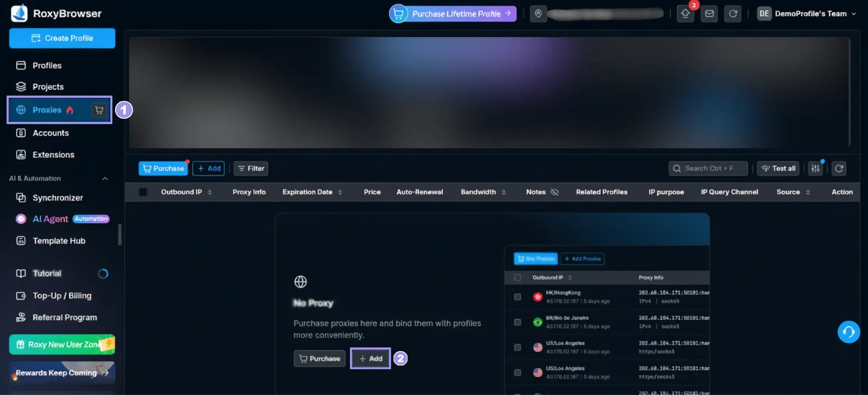Open the customer support headset bubble
The height and width of the screenshot is (395, 868).
tap(849, 332)
